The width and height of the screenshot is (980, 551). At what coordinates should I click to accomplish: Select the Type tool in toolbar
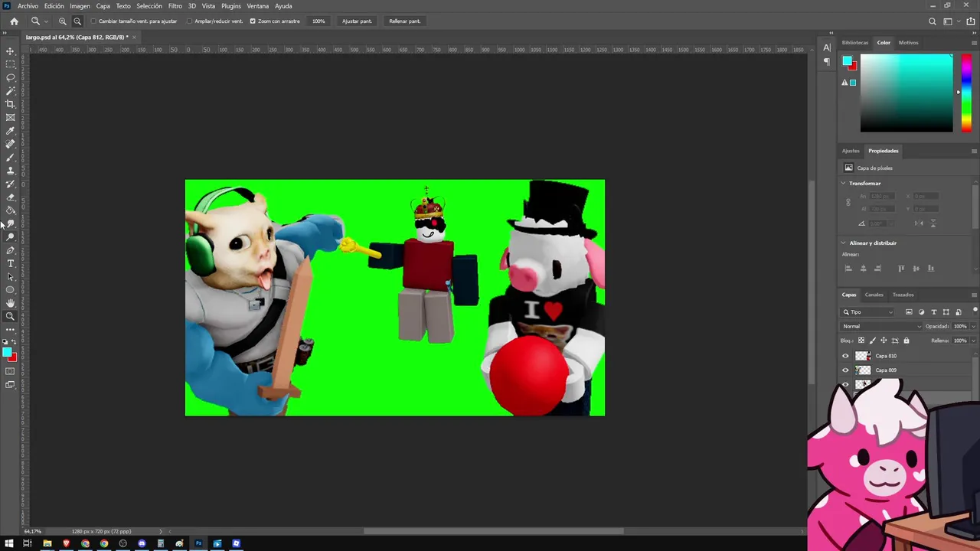click(11, 263)
